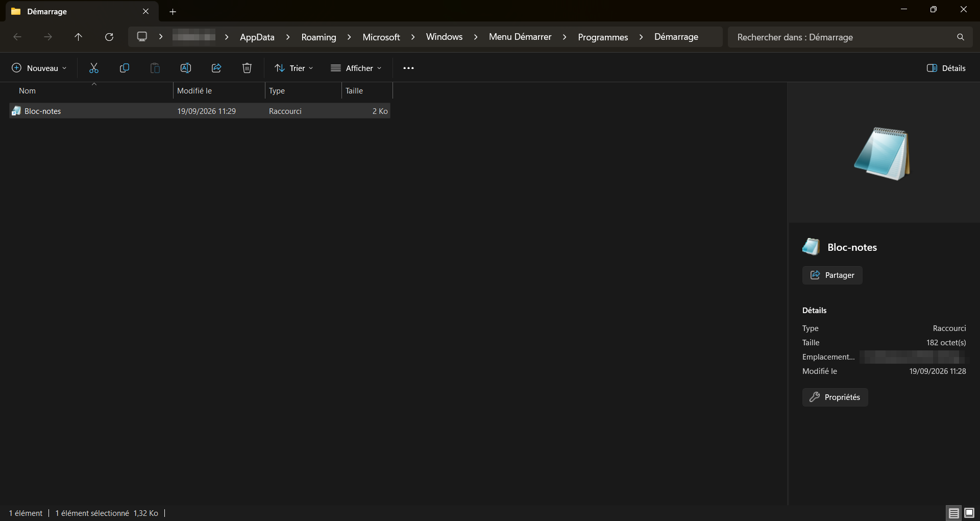
Task: Expand chevron after Programmes breadcrumb
Action: coord(641,37)
